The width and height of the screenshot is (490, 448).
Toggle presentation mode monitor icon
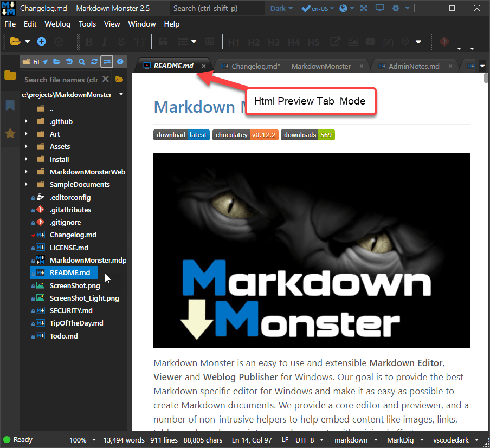click(x=379, y=8)
